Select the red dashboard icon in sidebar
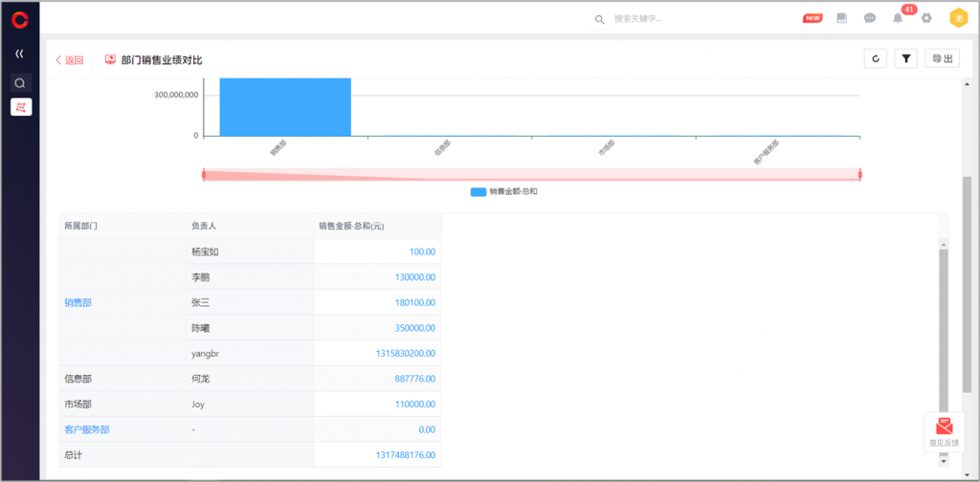The width and height of the screenshot is (980, 482). click(x=20, y=107)
